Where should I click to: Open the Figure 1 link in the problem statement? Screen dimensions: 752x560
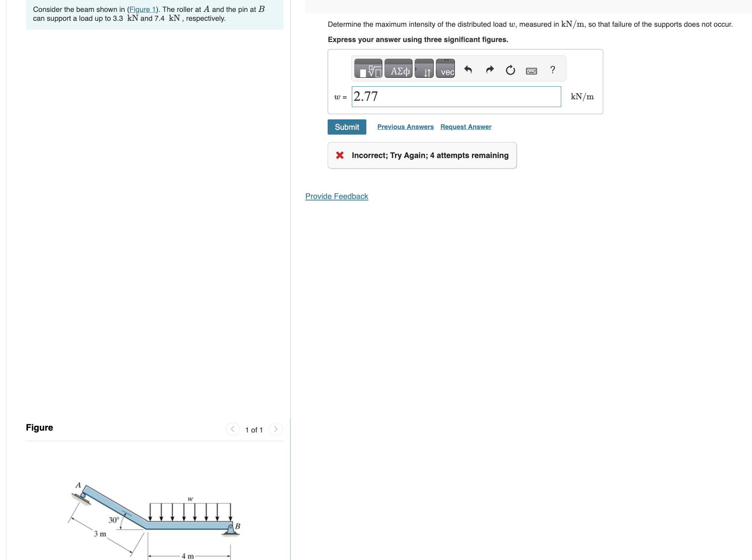click(142, 9)
